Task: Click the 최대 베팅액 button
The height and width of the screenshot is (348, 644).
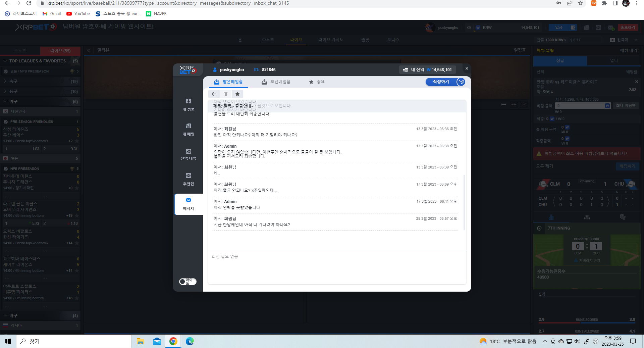Action: 626,106
